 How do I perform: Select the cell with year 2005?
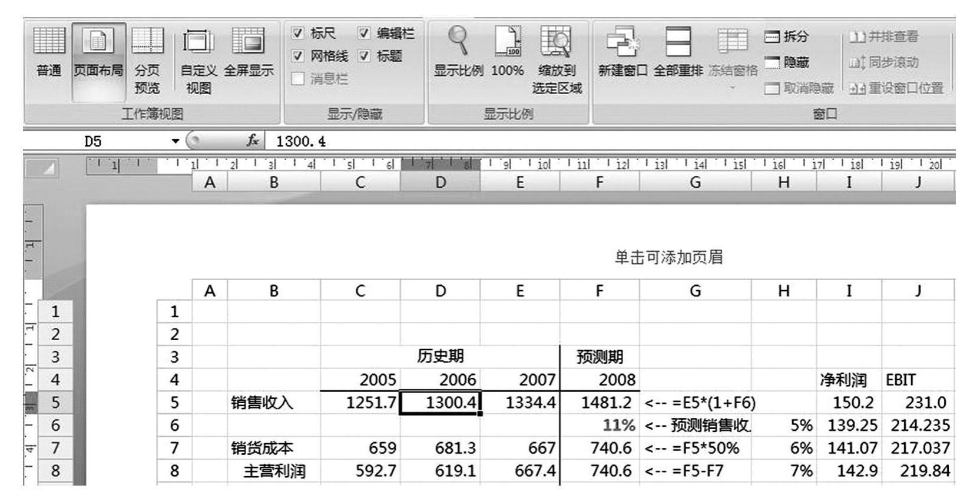tap(360, 380)
